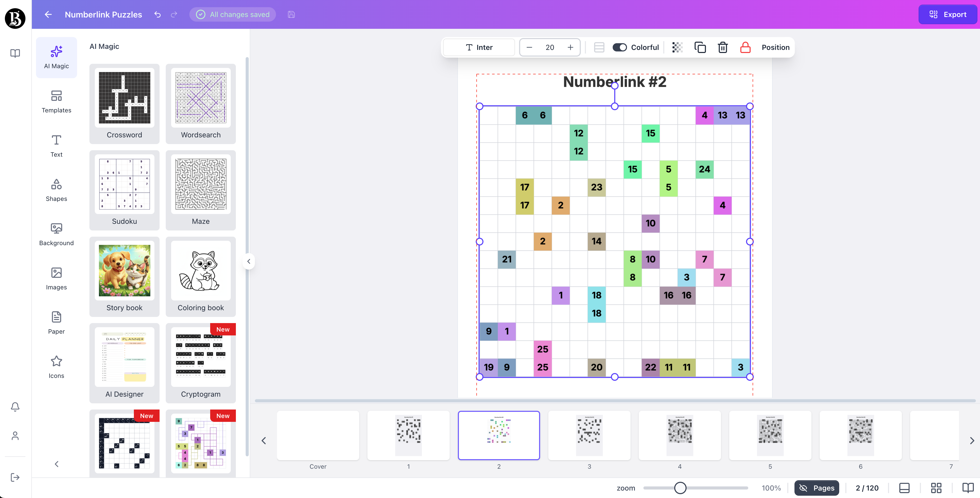
Task: Select the AI Magic panel icon
Action: [56, 57]
